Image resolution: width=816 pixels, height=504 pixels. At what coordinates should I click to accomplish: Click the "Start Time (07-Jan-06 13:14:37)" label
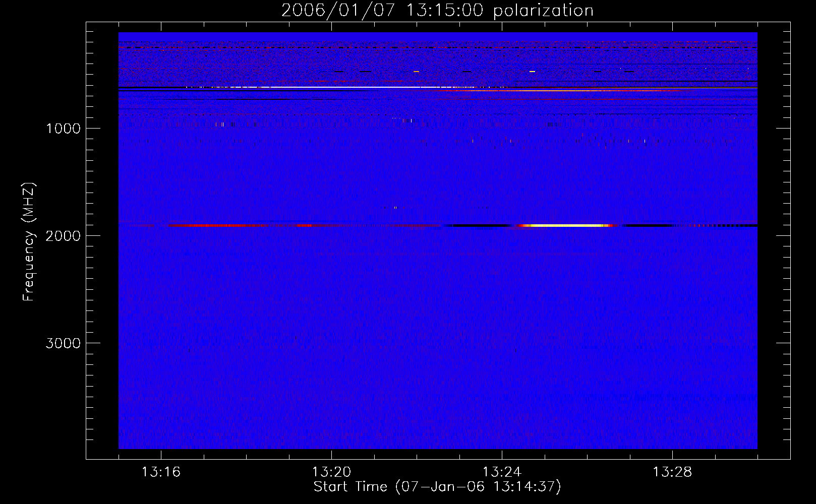[437, 487]
